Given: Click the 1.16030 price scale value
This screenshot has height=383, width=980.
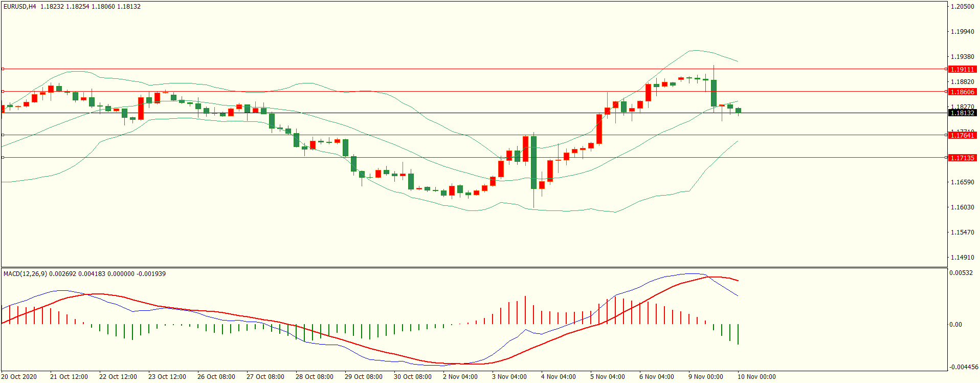Looking at the screenshot, I should coord(962,207).
